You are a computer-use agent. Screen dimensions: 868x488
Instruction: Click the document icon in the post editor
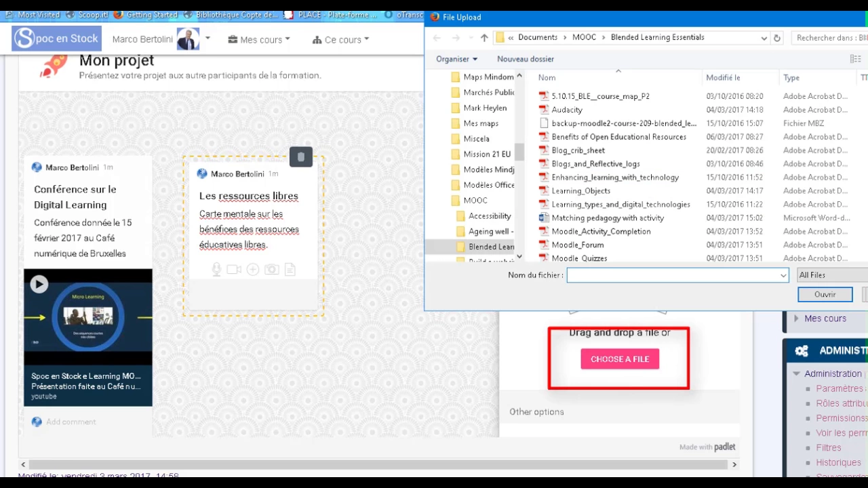pyautogui.click(x=290, y=270)
